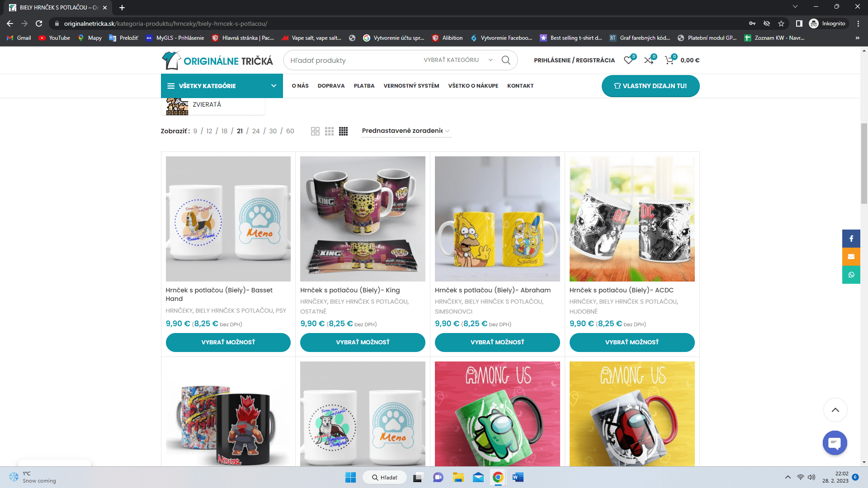Expand hidden bookmarks chevron

tap(858, 38)
